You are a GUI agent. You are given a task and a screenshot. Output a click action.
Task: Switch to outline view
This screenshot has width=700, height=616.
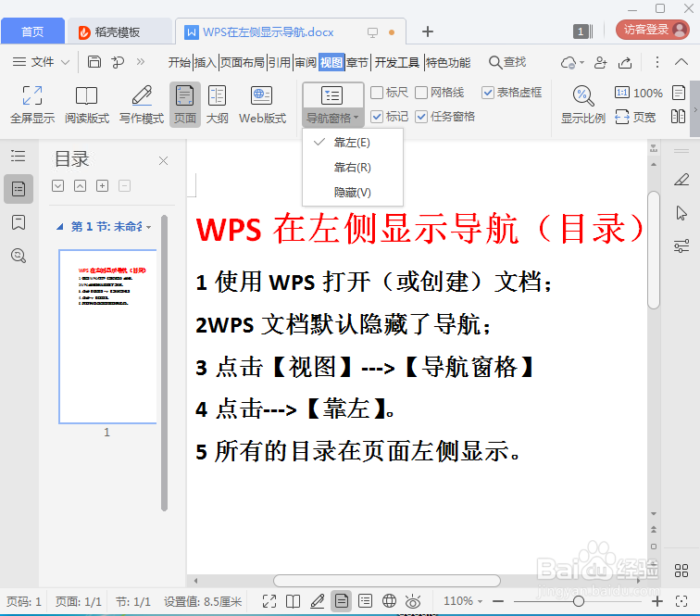coord(217,105)
